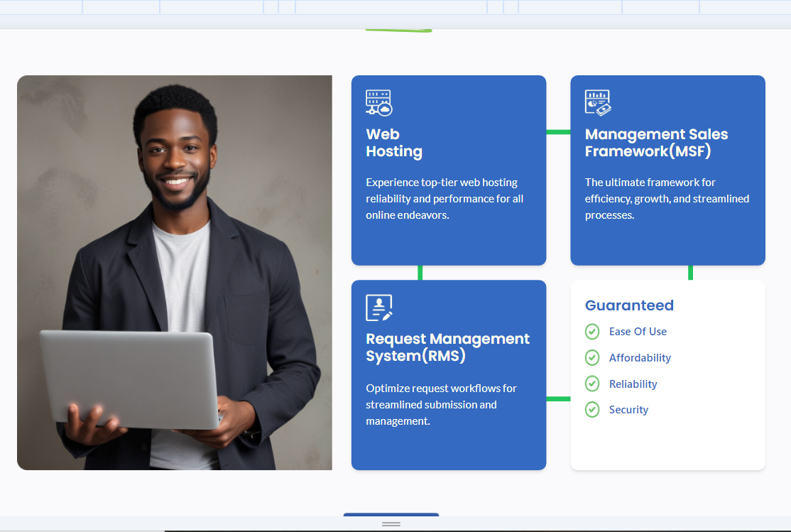Click the Guaranteed heading

tap(629, 305)
